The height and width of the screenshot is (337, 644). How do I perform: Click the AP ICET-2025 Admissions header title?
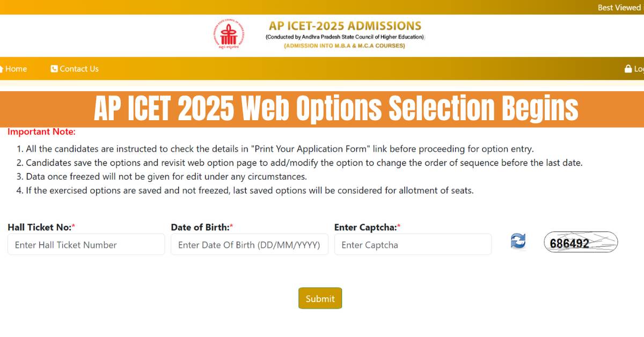pos(344,25)
